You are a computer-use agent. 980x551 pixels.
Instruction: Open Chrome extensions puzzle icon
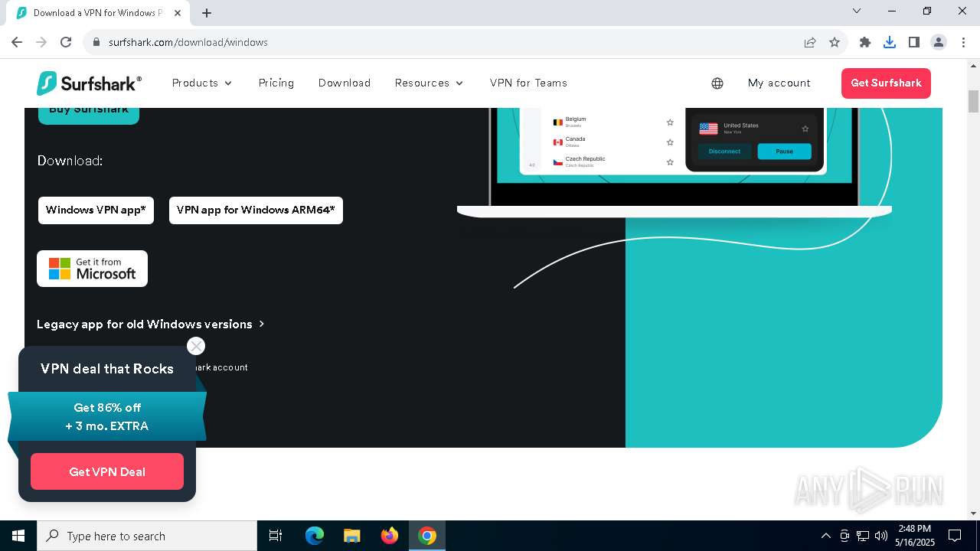point(865,42)
